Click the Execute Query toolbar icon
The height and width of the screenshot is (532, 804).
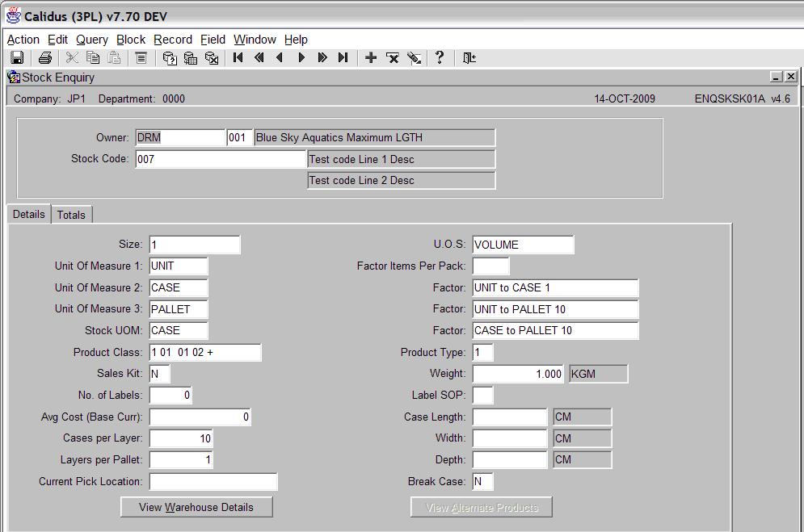pyautogui.click(x=191, y=58)
